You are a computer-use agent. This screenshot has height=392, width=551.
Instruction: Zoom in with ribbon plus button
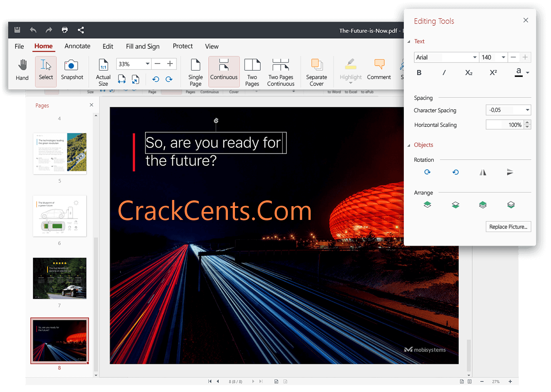pyautogui.click(x=170, y=64)
